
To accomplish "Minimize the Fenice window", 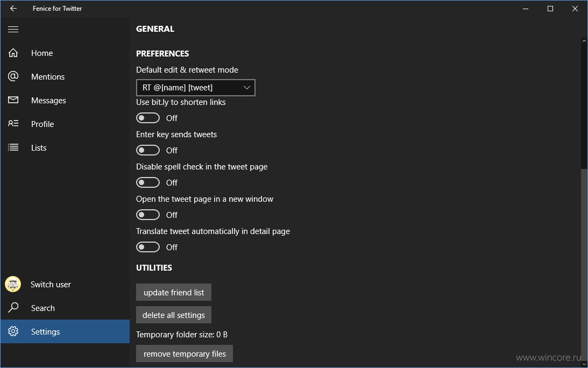I will pos(526,8).
